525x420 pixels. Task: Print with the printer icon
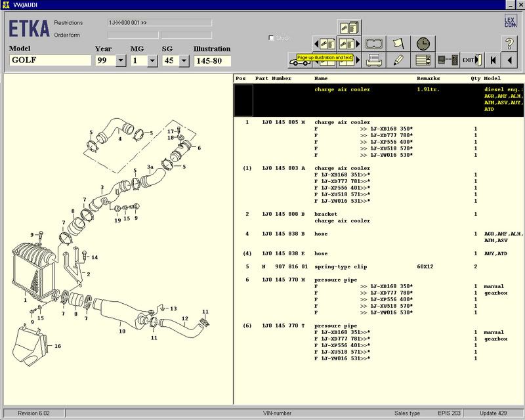373,60
